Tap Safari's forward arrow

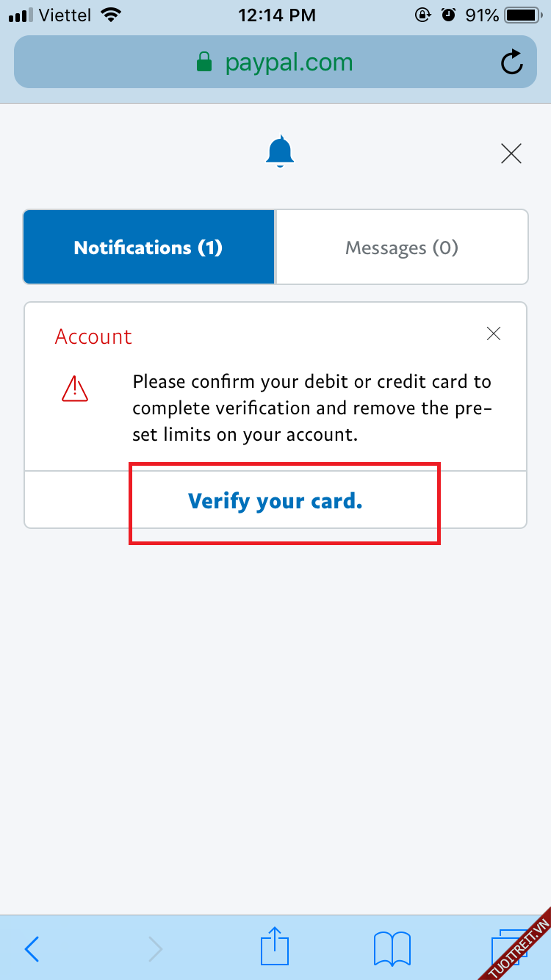(155, 949)
